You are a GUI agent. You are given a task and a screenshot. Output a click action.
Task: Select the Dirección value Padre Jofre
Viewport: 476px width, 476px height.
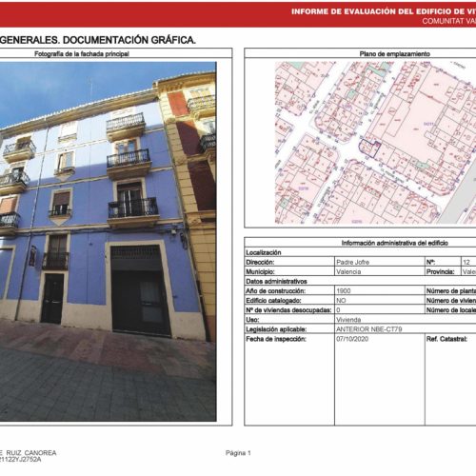point(352,262)
